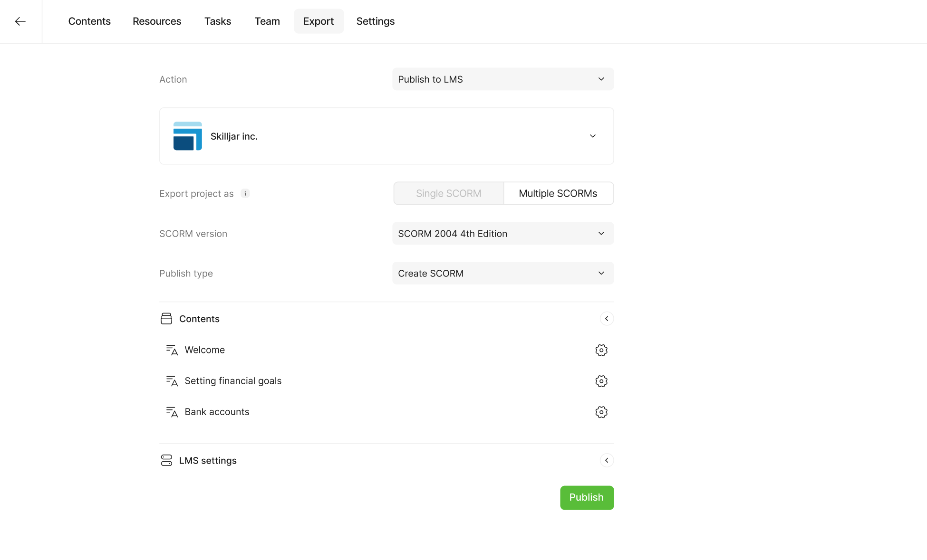
Task: Expand the Skilljar inc. LMS selector
Action: [592, 136]
